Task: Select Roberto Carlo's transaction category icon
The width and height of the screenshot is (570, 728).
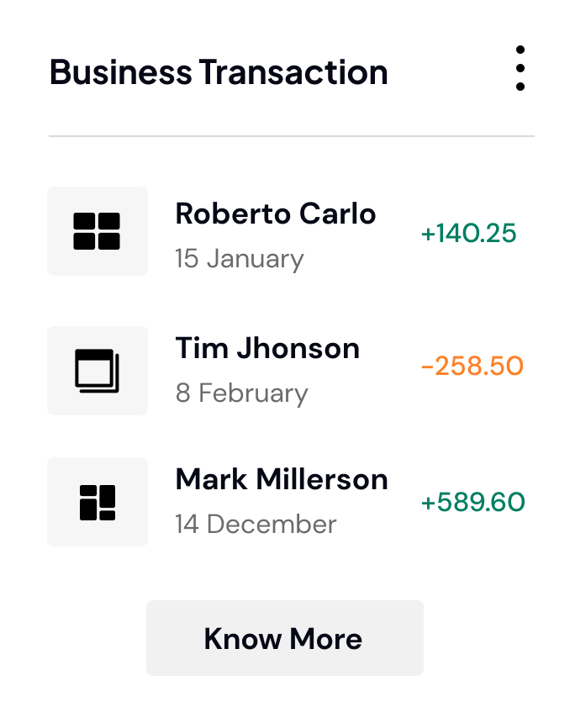Action: [97, 230]
